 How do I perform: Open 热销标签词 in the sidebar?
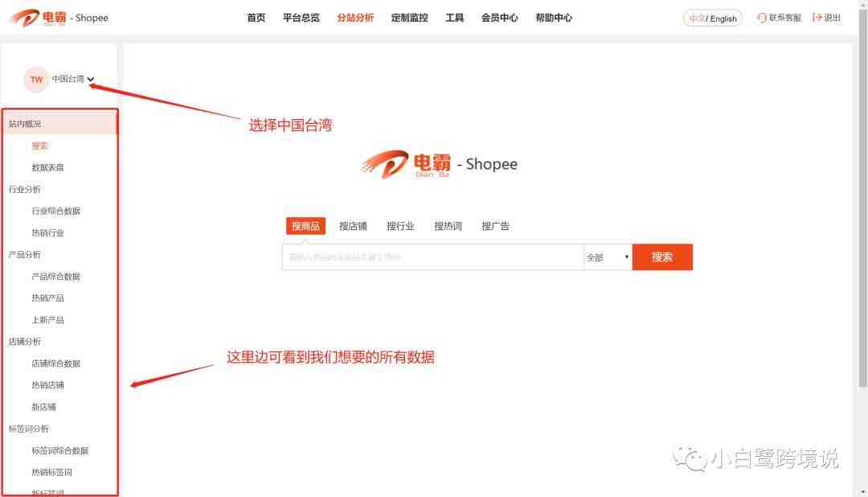click(x=52, y=472)
